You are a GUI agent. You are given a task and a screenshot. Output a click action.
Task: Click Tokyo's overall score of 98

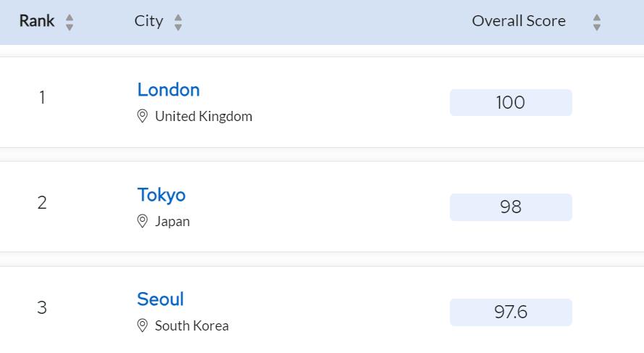(x=511, y=207)
